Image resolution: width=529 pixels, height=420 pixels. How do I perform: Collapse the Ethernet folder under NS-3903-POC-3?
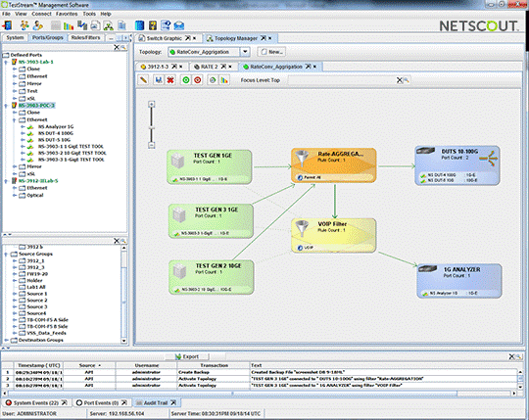(15, 119)
